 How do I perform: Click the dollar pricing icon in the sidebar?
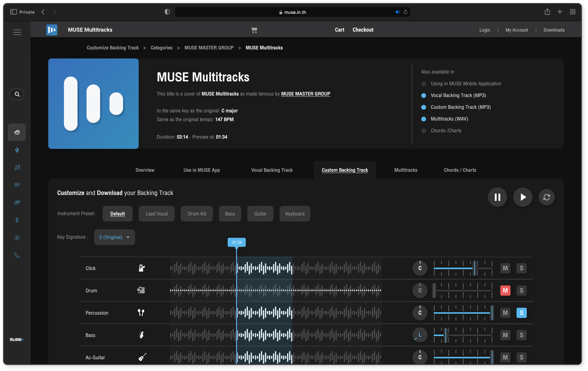(17, 220)
